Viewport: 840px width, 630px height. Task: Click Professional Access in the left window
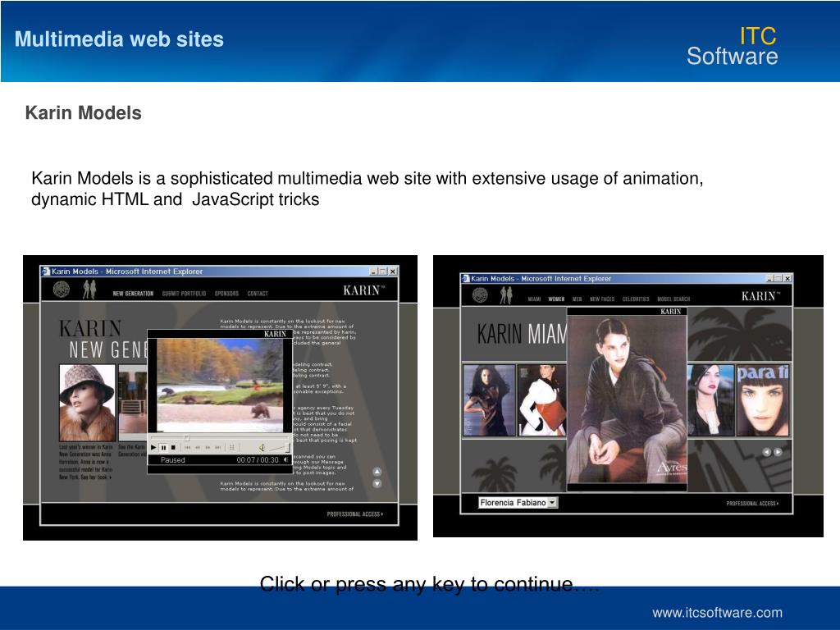point(355,514)
